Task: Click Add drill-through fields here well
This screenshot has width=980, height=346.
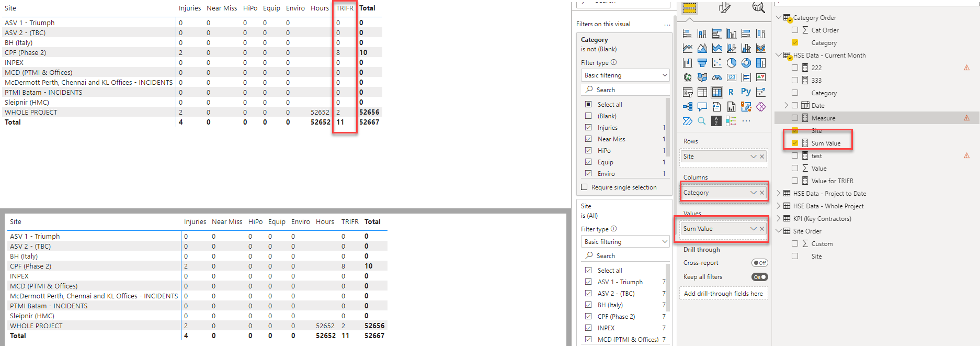Action: [723, 293]
